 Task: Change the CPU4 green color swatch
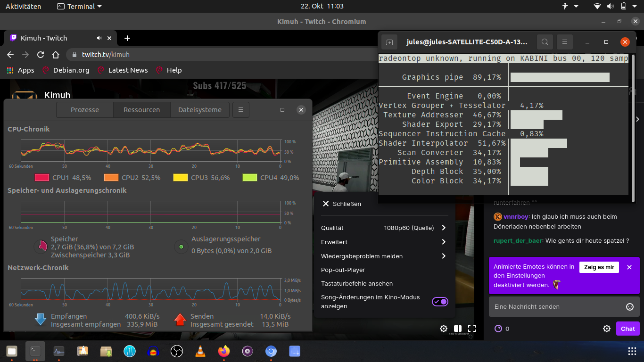tap(250, 178)
